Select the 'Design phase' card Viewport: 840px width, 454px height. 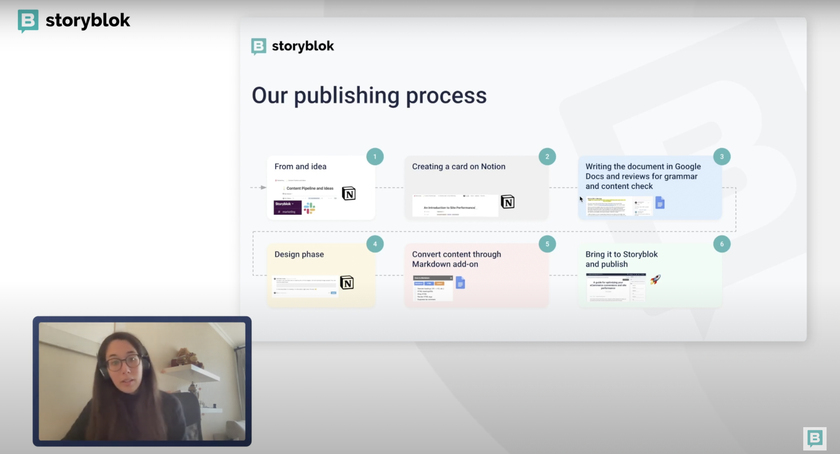[x=321, y=276]
